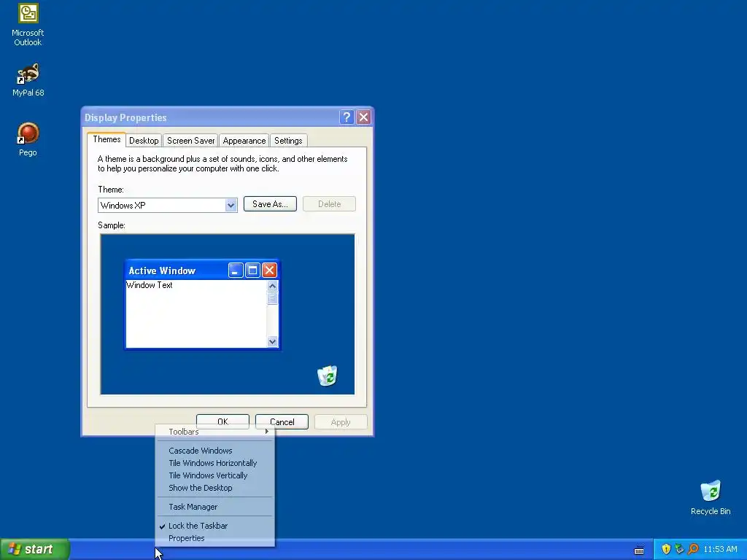Select the MyPal 68 desktop shortcut

coord(28,79)
